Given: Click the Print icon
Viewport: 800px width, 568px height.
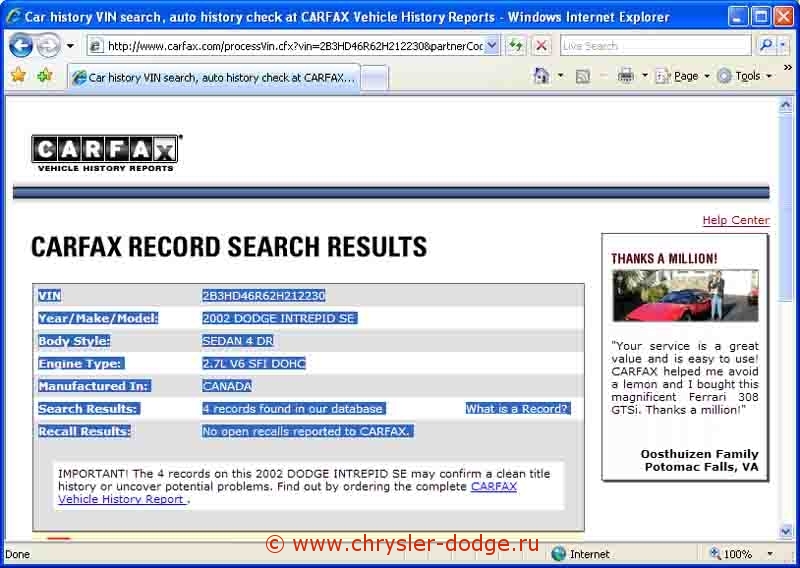Looking at the screenshot, I should [626, 76].
